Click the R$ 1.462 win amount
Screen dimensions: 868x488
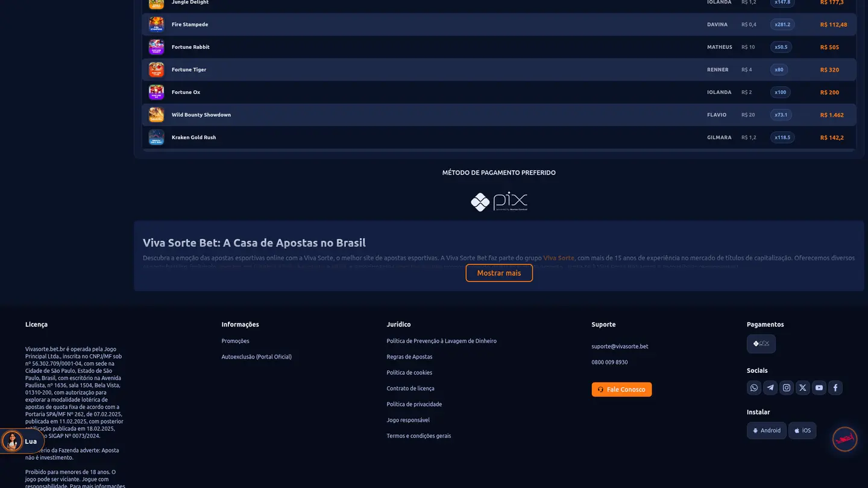(x=832, y=114)
